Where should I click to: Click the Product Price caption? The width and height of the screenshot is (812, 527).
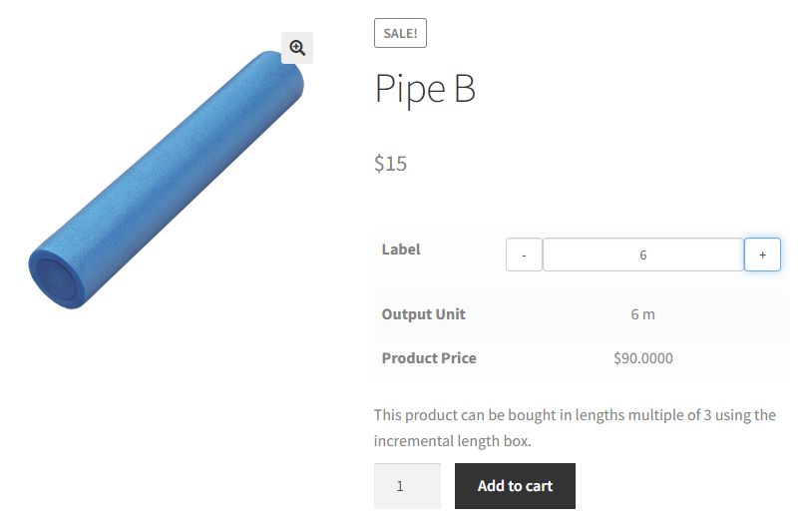[x=429, y=358]
